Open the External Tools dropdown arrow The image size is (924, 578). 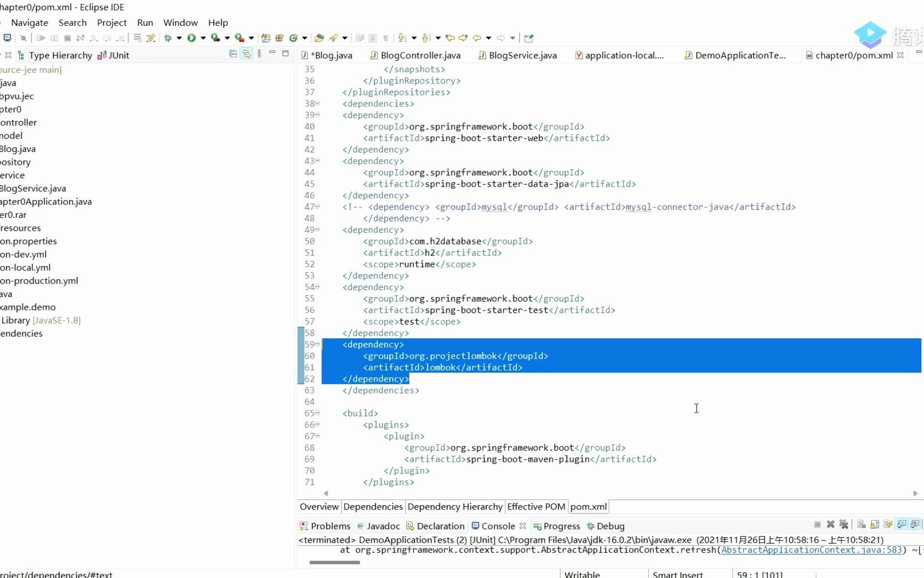click(251, 38)
